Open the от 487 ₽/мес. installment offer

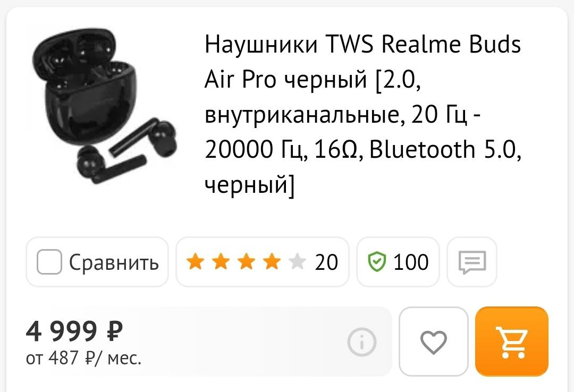83,358
